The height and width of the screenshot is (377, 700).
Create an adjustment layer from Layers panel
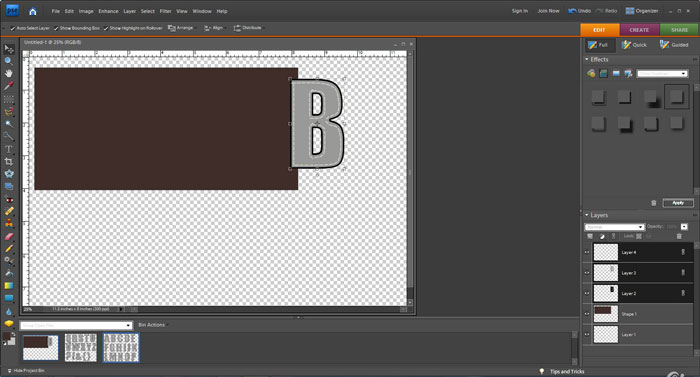click(x=602, y=236)
